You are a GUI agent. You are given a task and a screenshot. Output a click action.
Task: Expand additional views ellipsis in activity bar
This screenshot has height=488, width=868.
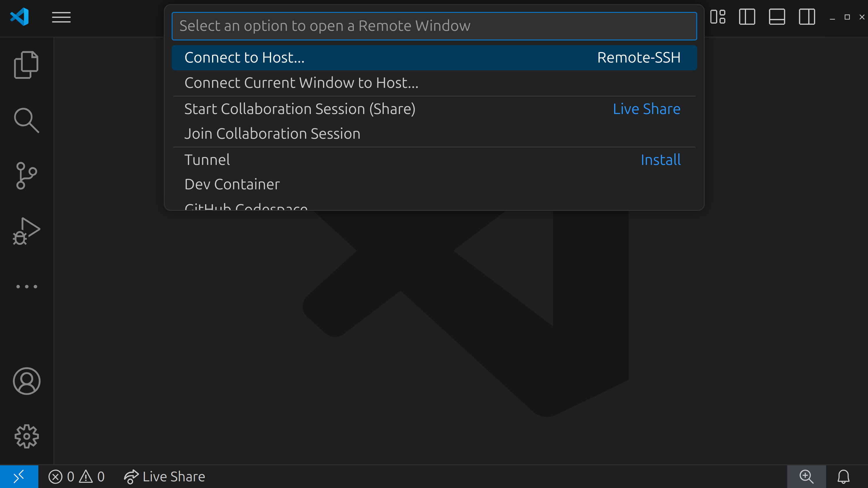tap(27, 287)
